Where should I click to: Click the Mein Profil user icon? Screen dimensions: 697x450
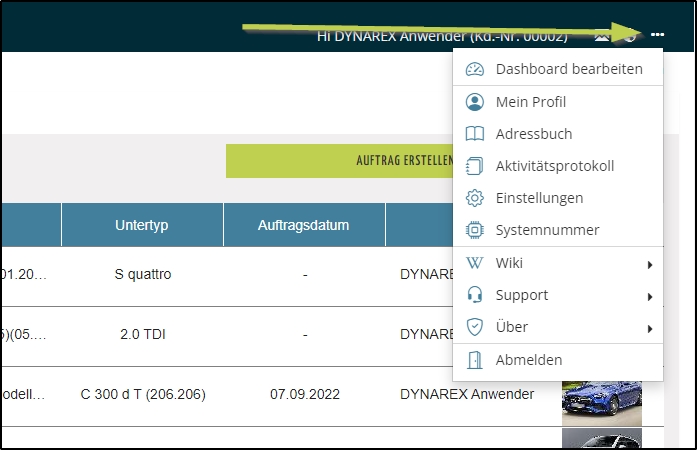click(x=475, y=102)
